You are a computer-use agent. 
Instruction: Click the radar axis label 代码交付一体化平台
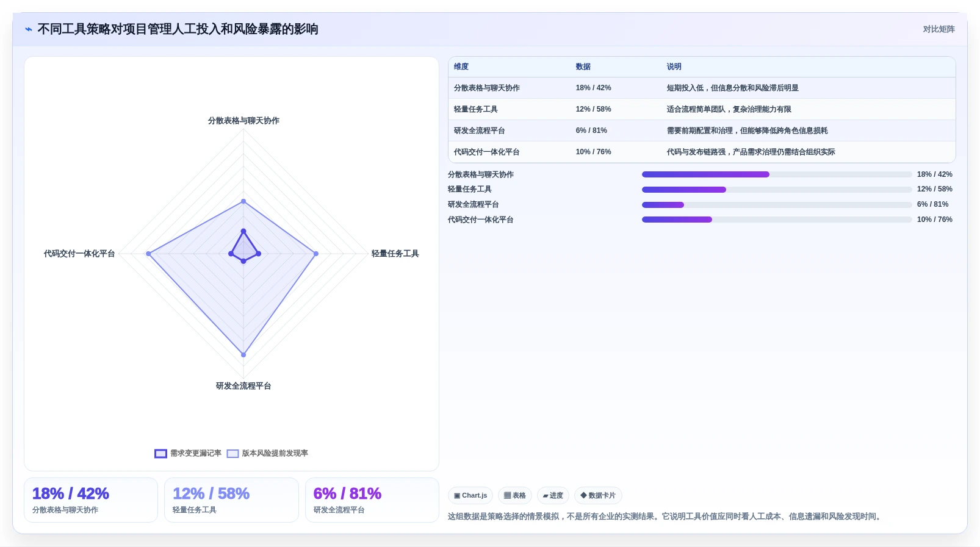pyautogui.click(x=79, y=254)
